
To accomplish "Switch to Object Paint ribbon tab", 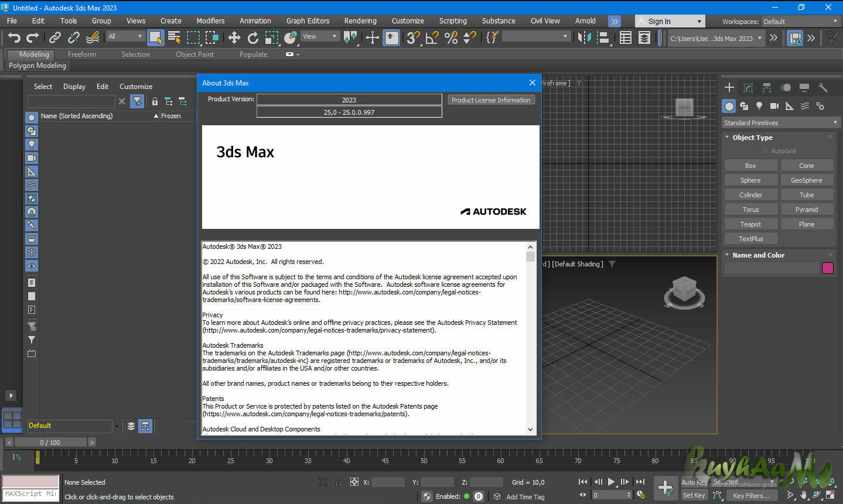I will 194,54.
